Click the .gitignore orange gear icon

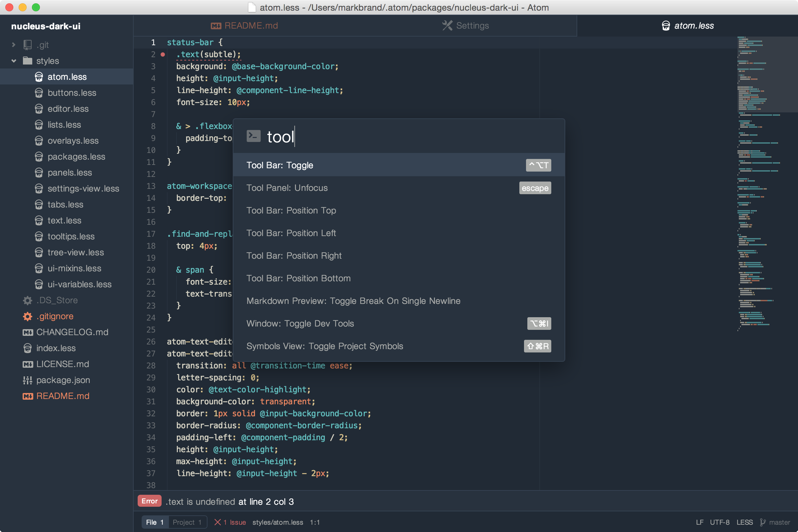click(x=28, y=316)
